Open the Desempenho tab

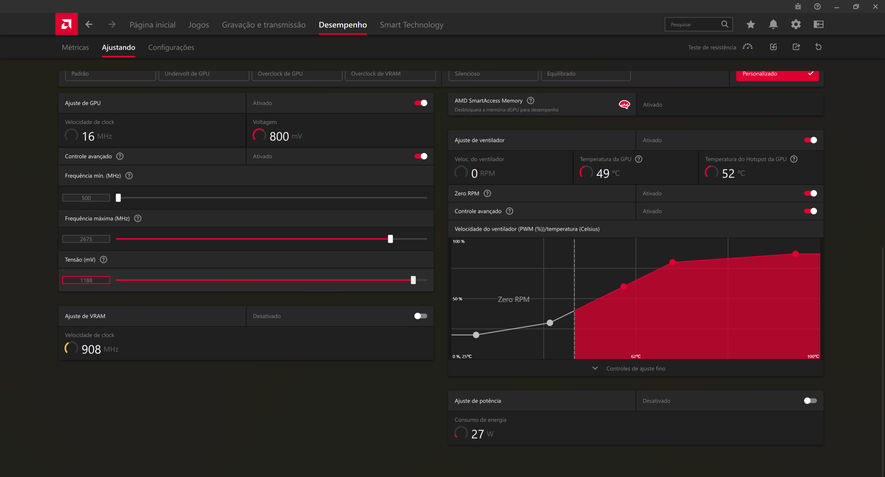343,25
